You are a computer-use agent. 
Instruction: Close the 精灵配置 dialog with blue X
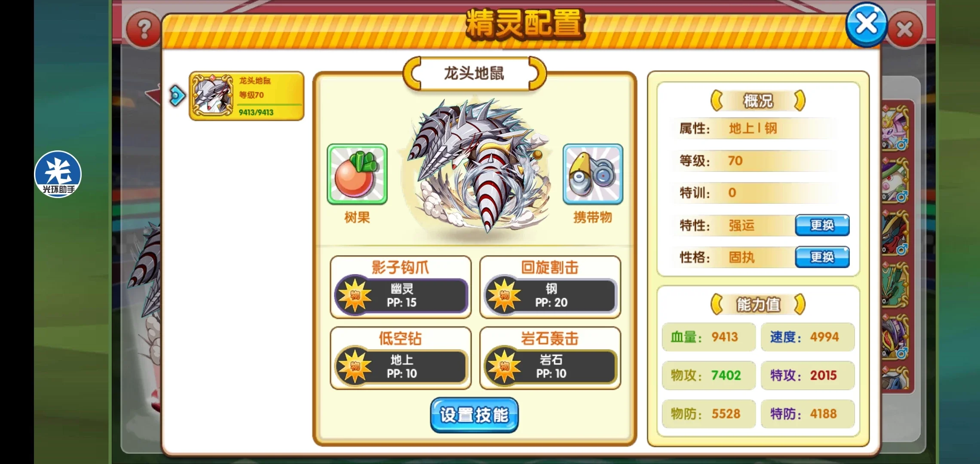point(867,24)
